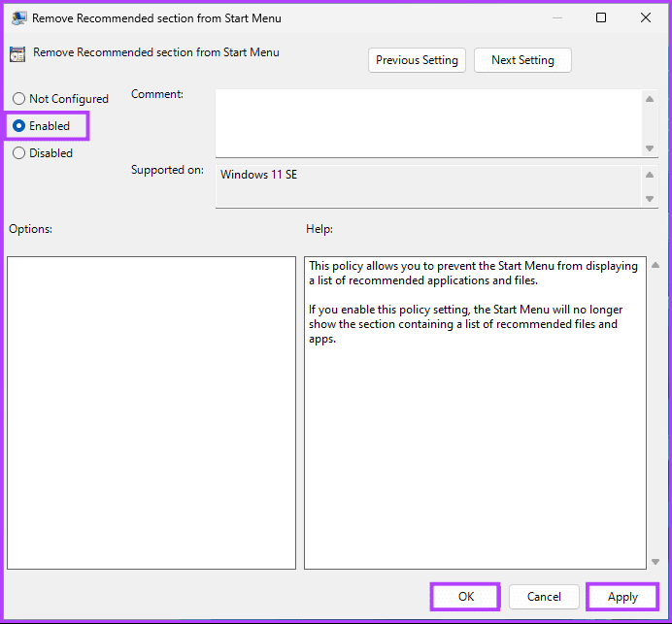Click the 'Windows 11 SE' supported text
This screenshot has height=624, width=672.
point(258,175)
